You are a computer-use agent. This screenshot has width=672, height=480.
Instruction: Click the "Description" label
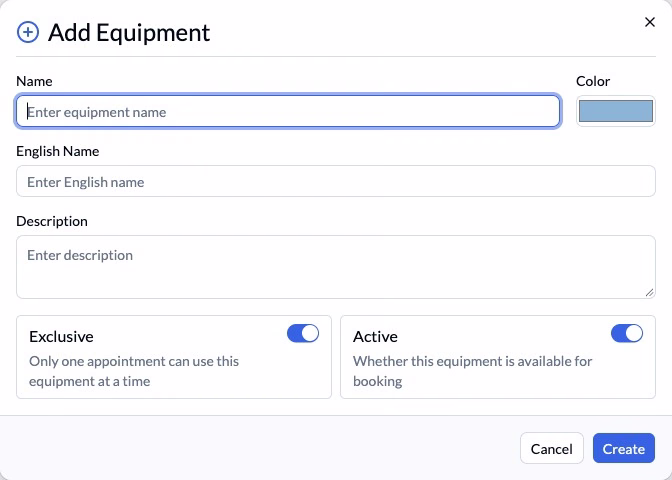click(x=52, y=221)
